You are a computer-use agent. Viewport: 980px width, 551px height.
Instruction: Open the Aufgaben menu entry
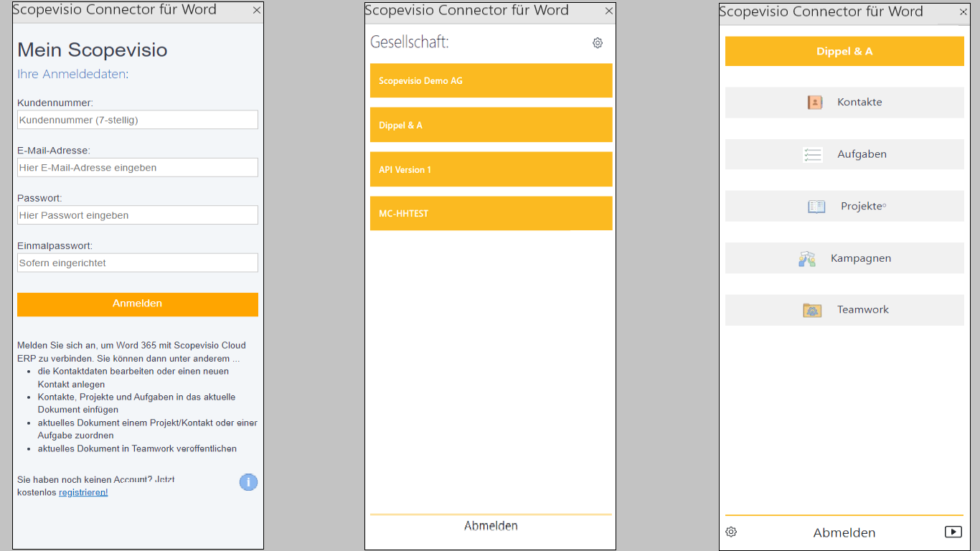click(844, 154)
